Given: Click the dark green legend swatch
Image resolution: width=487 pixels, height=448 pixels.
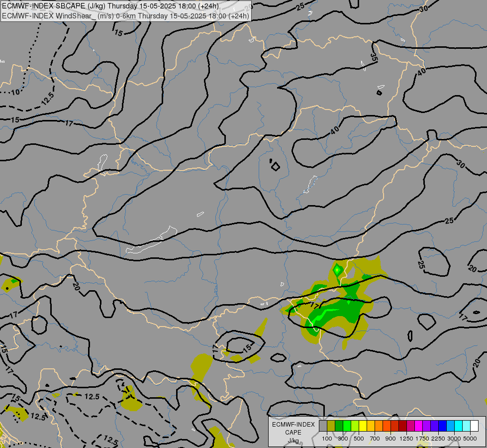Looking at the screenshot, I should (339, 426).
